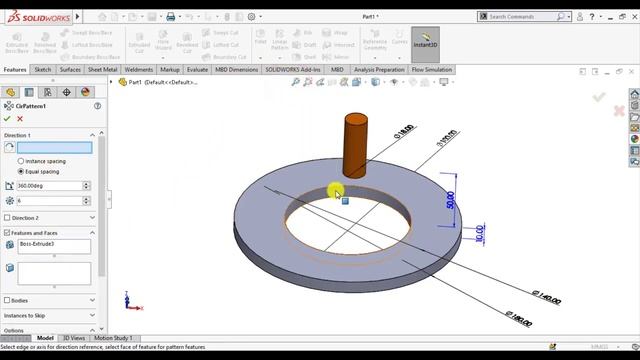Image resolution: width=640 pixels, height=360 pixels.
Task: Collapse the Direction 1 section
Action: [92, 135]
